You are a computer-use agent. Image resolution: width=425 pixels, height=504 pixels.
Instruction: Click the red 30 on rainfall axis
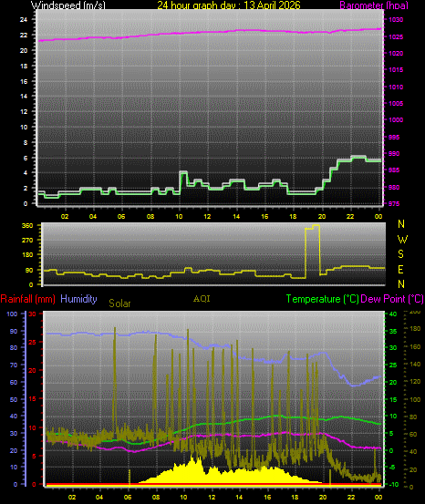33,314
